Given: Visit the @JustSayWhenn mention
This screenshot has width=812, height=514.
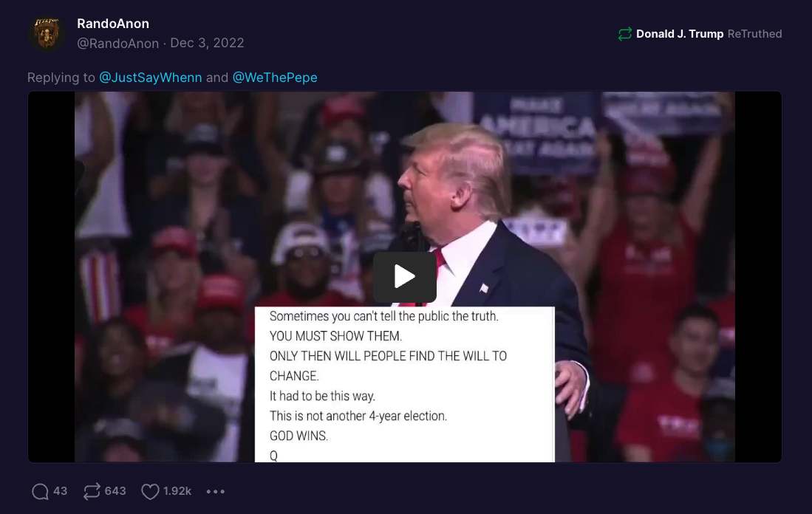Looking at the screenshot, I should [150, 78].
